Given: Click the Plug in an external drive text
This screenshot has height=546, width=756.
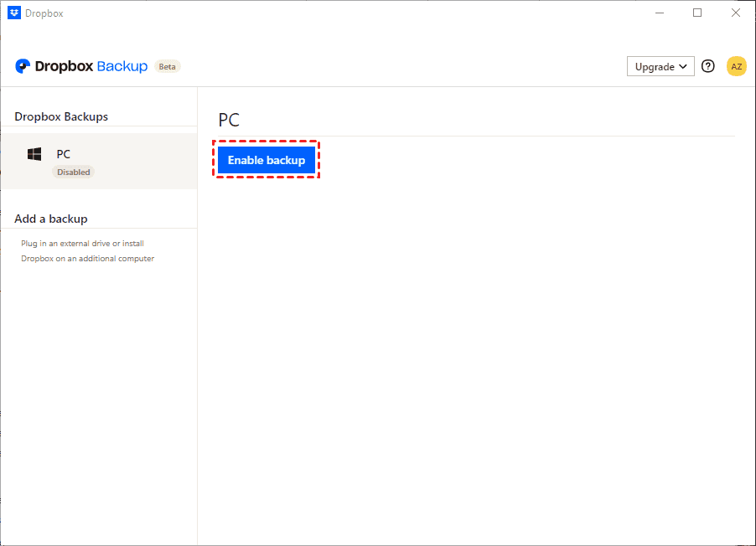Looking at the screenshot, I should point(82,244).
